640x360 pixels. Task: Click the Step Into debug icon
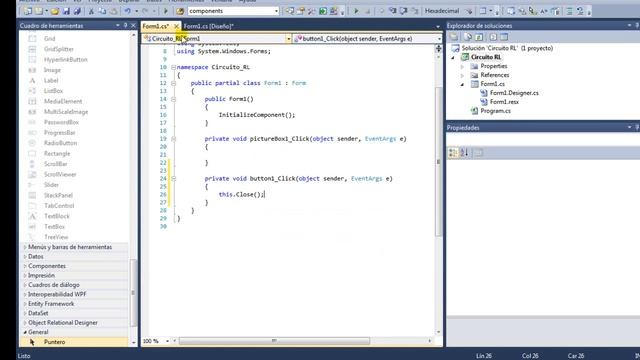click(393, 11)
